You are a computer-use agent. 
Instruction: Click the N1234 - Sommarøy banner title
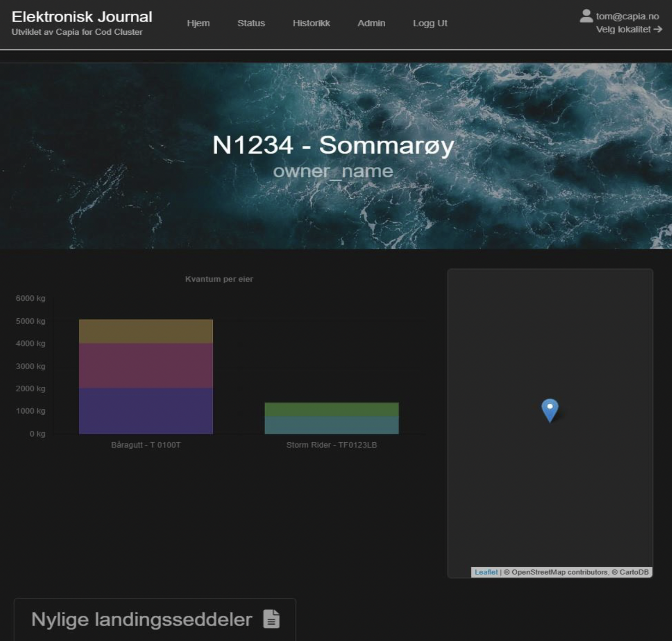pos(333,145)
